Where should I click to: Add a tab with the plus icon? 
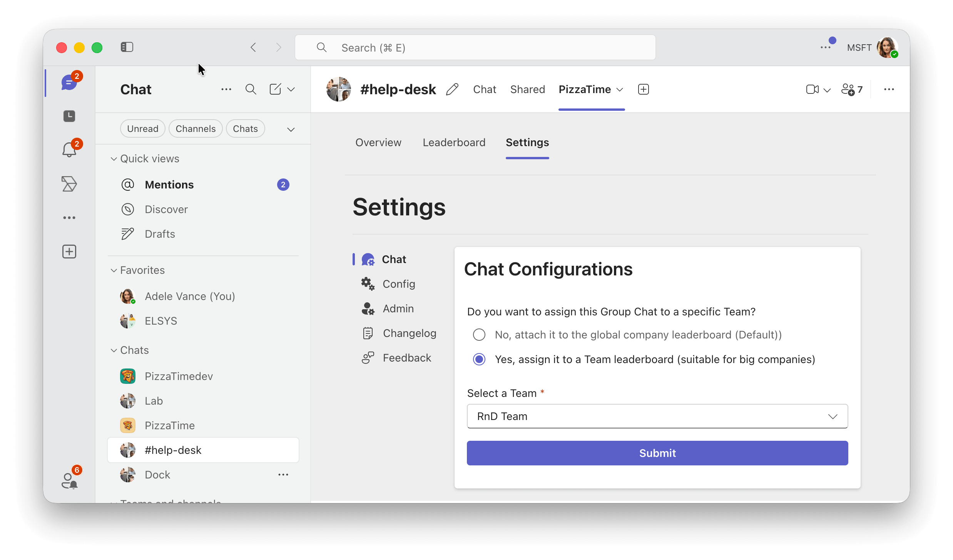(x=644, y=89)
